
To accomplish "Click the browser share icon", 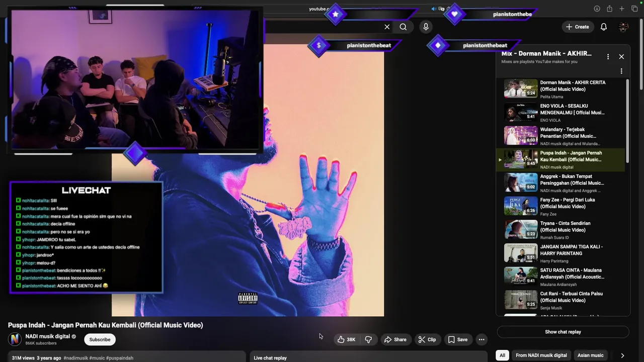I will point(609,9).
